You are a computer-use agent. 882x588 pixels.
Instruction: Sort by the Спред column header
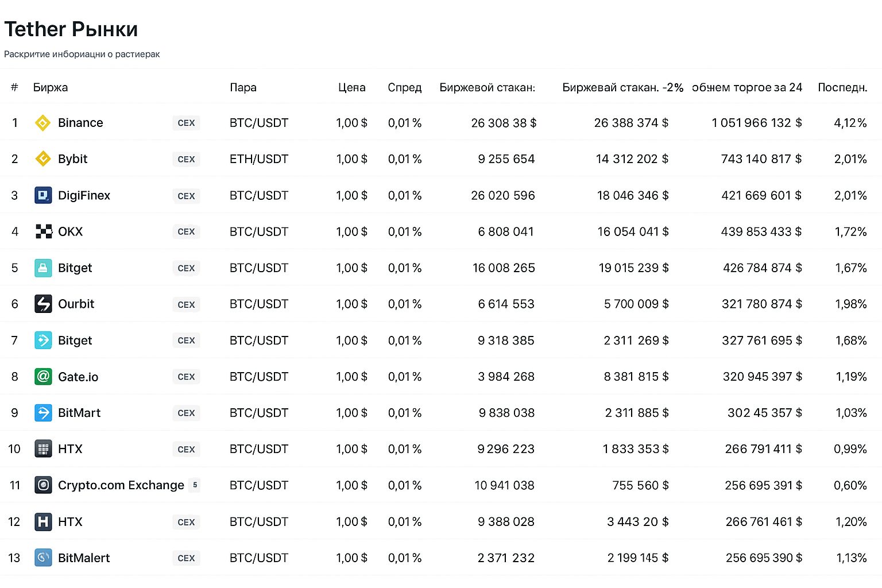[x=404, y=87]
